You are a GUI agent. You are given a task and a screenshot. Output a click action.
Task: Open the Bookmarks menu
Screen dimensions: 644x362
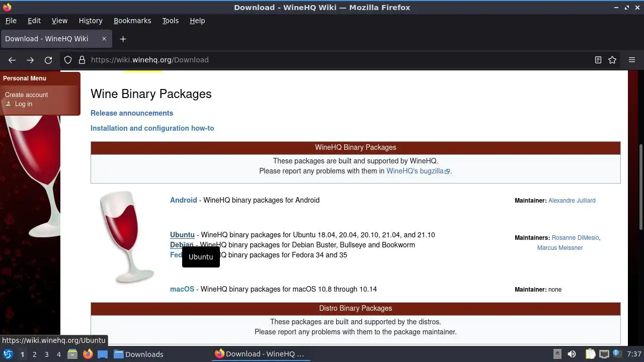point(132,21)
